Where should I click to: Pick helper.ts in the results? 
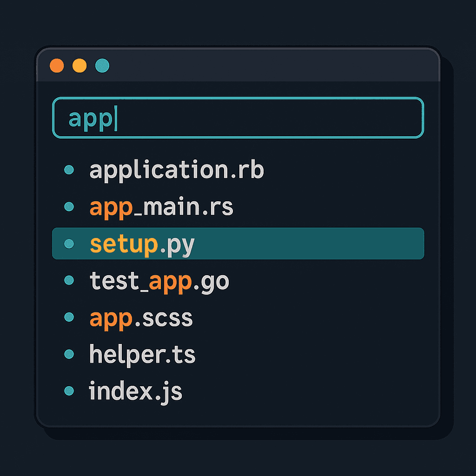[x=142, y=354]
